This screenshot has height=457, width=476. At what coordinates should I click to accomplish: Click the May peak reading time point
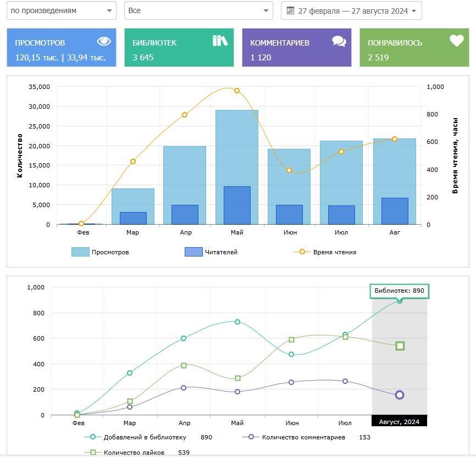237,91
